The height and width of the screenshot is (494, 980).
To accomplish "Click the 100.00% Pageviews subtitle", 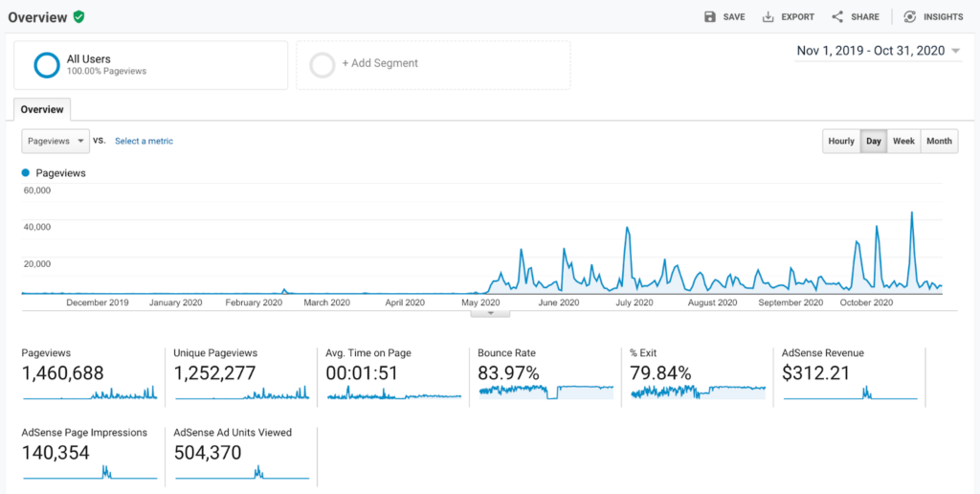I will pyautogui.click(x=106, y=71).
